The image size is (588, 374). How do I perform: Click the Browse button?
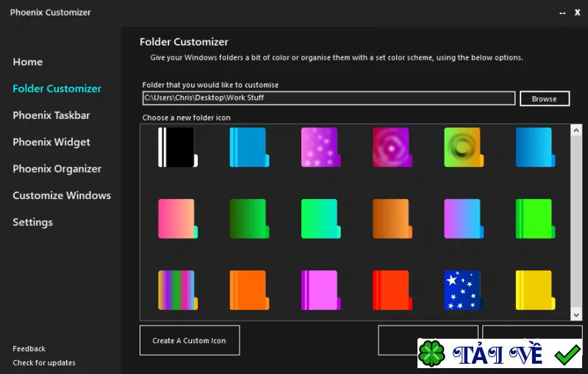[545, 98]
